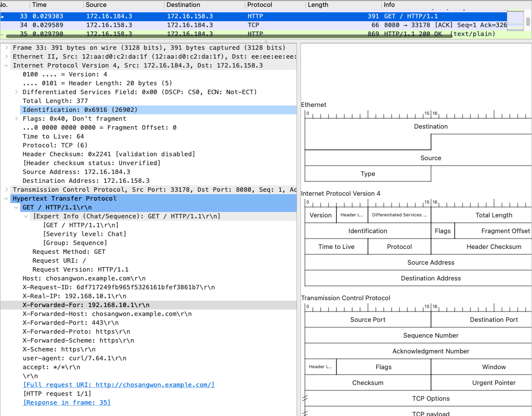Expand the Ethernet II details row
The height and width of the screenshot is (416, 532).
(6, 57)
